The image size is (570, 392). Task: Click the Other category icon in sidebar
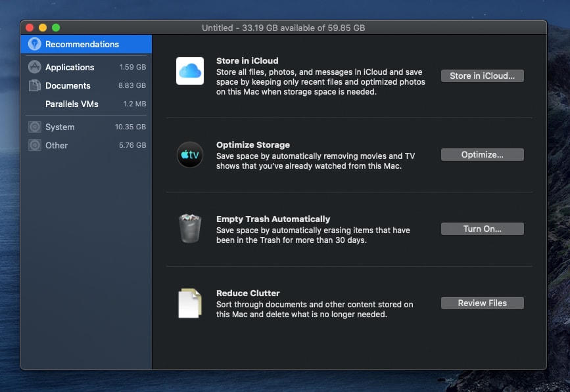click(34, 145)
